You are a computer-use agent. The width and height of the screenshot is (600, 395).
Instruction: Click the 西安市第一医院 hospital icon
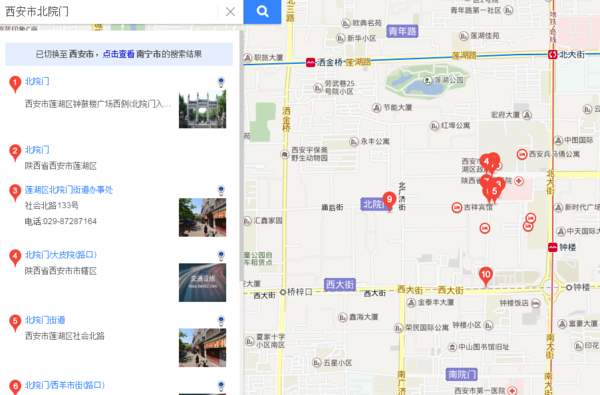[x=512, y=391]
